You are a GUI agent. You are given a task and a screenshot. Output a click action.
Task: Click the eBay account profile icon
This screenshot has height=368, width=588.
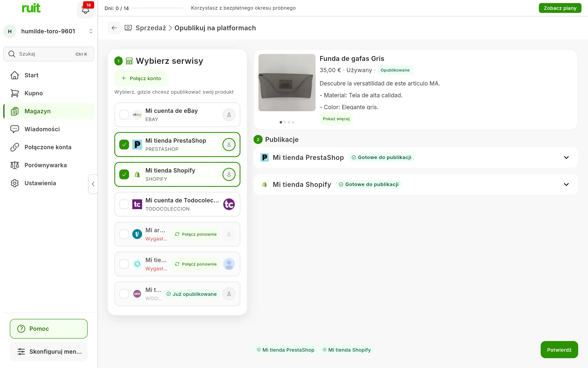[229, 115]
